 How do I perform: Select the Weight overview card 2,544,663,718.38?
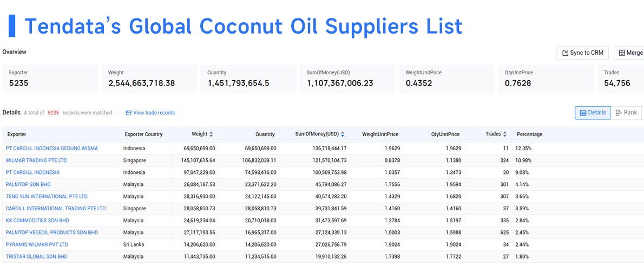point(149,79)
